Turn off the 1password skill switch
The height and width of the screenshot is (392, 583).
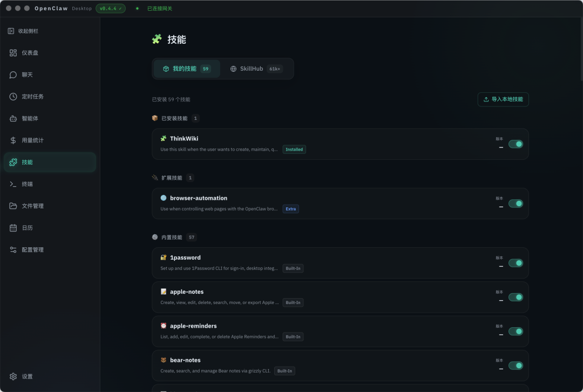click(516, 263)
